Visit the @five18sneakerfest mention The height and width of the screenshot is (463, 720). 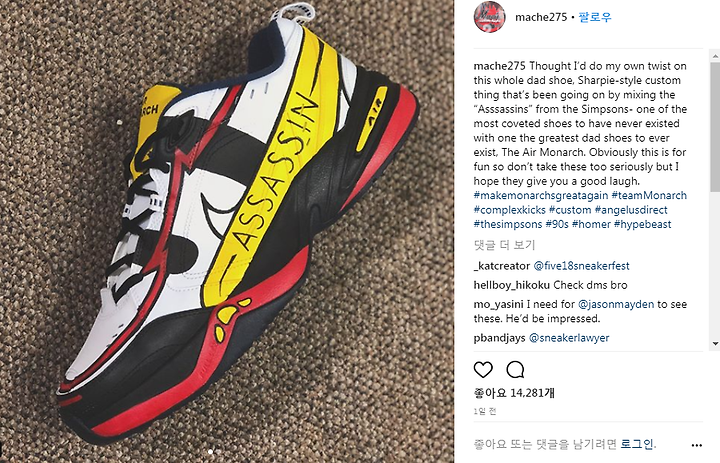coord(581,266)
